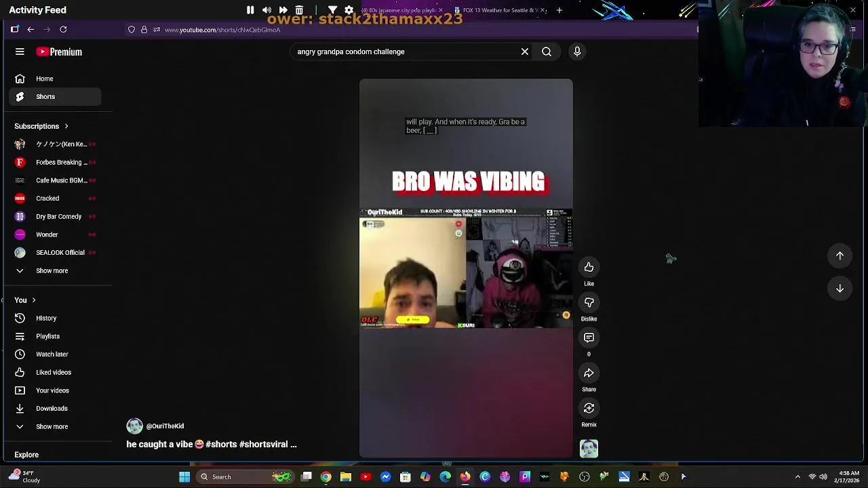Screen dimensions: 868x488
Task: Open SEALOOK Official channel
Action: point(56,252)
